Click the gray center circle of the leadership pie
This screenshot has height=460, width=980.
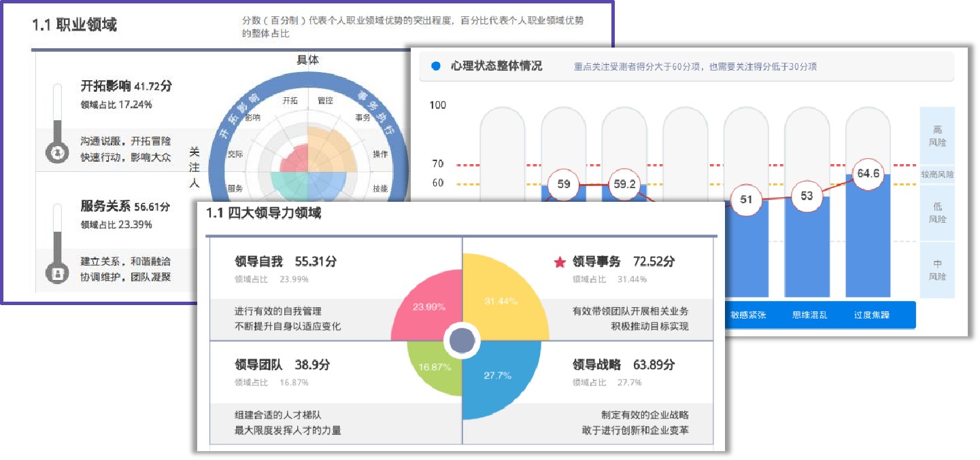pyautogui.click(x=462, y=340)
